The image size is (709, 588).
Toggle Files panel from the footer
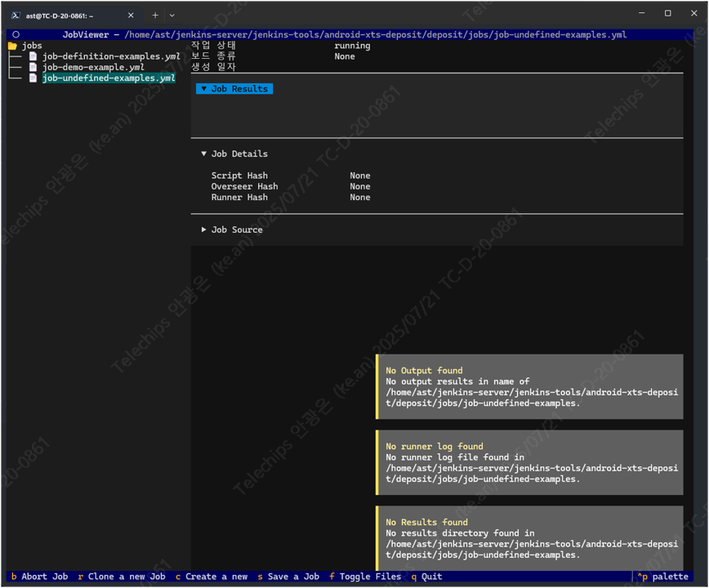point(364,577)
